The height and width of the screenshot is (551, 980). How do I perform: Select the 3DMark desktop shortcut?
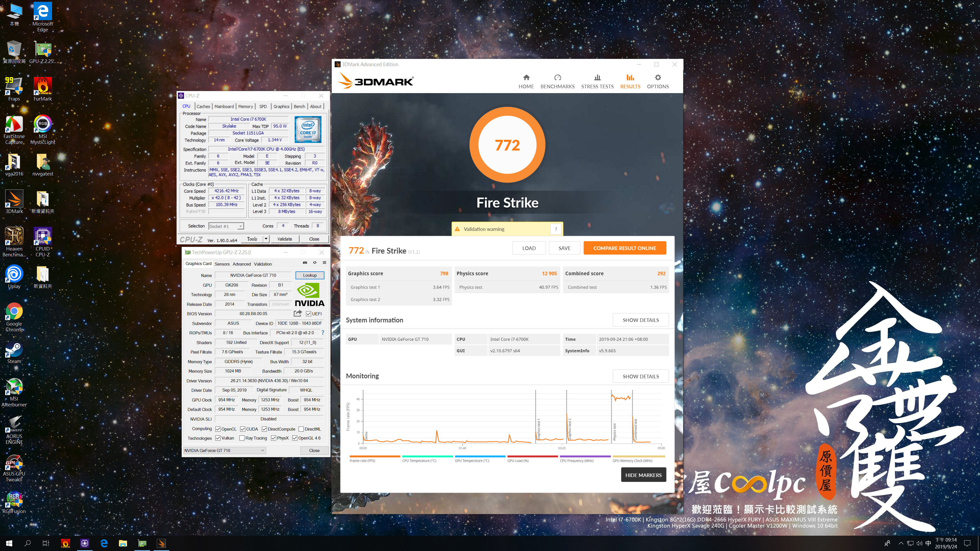pyautogui.click(x=14, y=202)
